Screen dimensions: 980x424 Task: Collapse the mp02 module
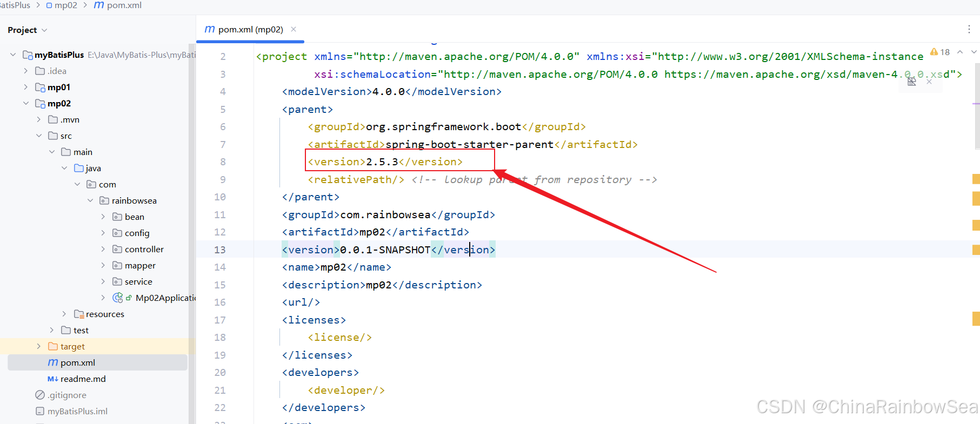(25, 103)
